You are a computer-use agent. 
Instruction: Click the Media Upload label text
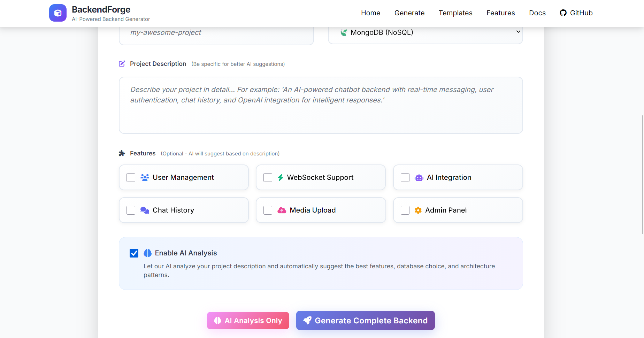point(313,210)
